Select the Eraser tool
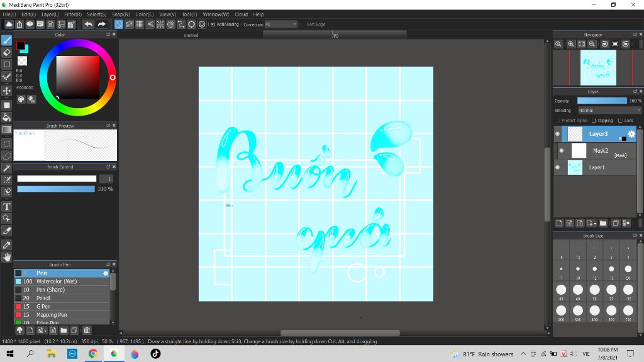The width and height of the screenshot is (644, 362). pyautogui.click(x=6, y=52)
